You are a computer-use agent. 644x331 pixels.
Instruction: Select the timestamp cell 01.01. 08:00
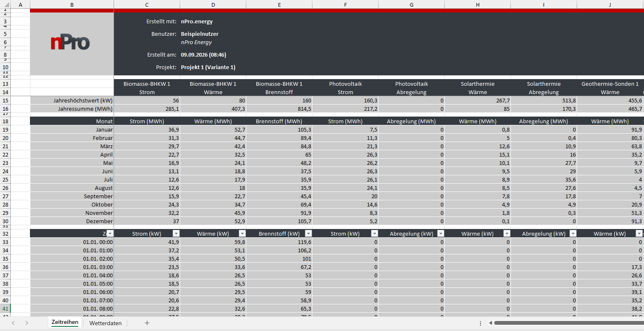72,309
